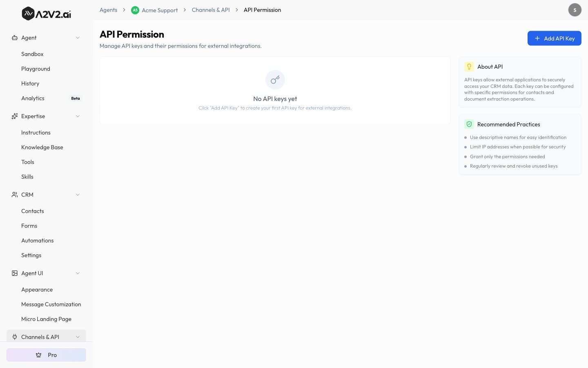The height and width of the screenshot is (368, 588).
Task: Click API Permission breadcrumb item
Action: tap(262, 10)
